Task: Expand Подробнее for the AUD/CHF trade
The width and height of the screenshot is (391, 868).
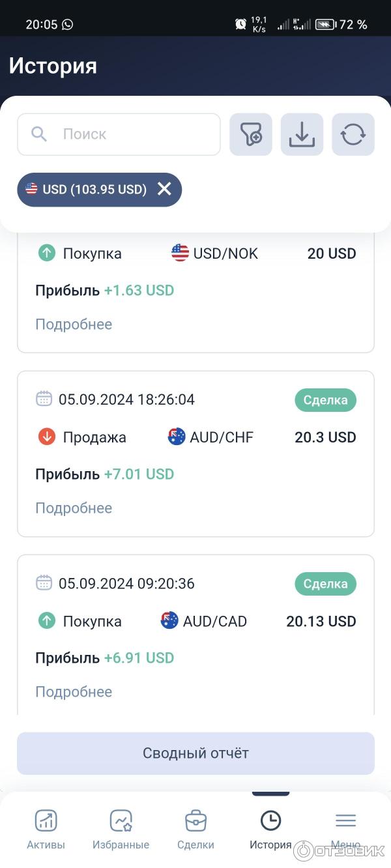Action: (x=74, y=508)
